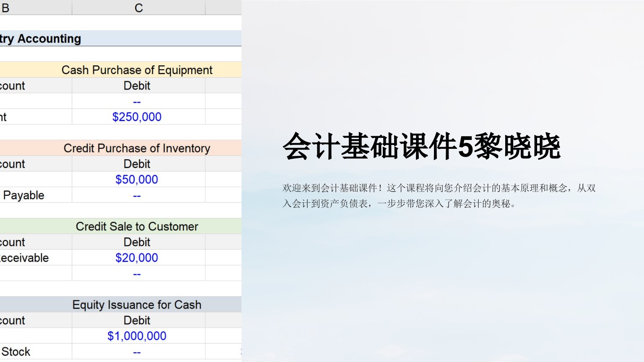The width and height of the screenshot is (644, 362).
Task: Click the dash cell in the Stock row
Action: click(139, 352)
